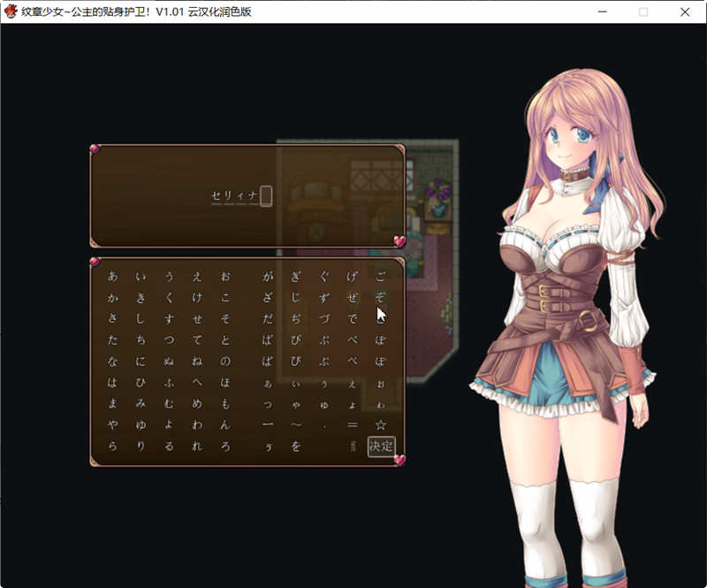
Task: Select the small っ kana key
Action: click(x=268, y=401)
